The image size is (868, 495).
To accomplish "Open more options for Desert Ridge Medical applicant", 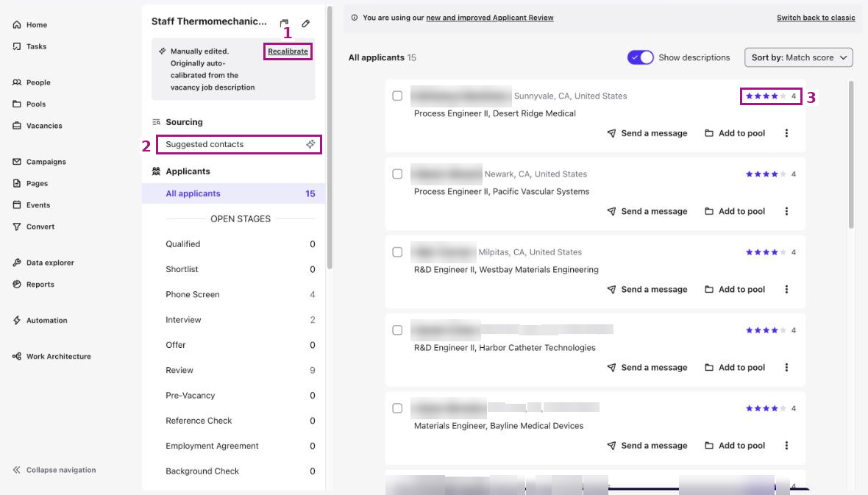I will click(x=786, y=133).
